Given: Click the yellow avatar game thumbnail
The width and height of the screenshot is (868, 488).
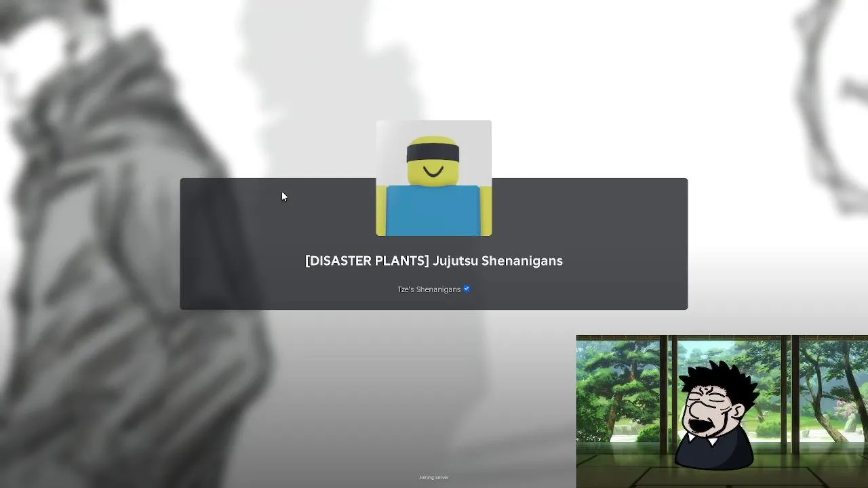Looking at the screenshot, I should click(x=434, y=178).
